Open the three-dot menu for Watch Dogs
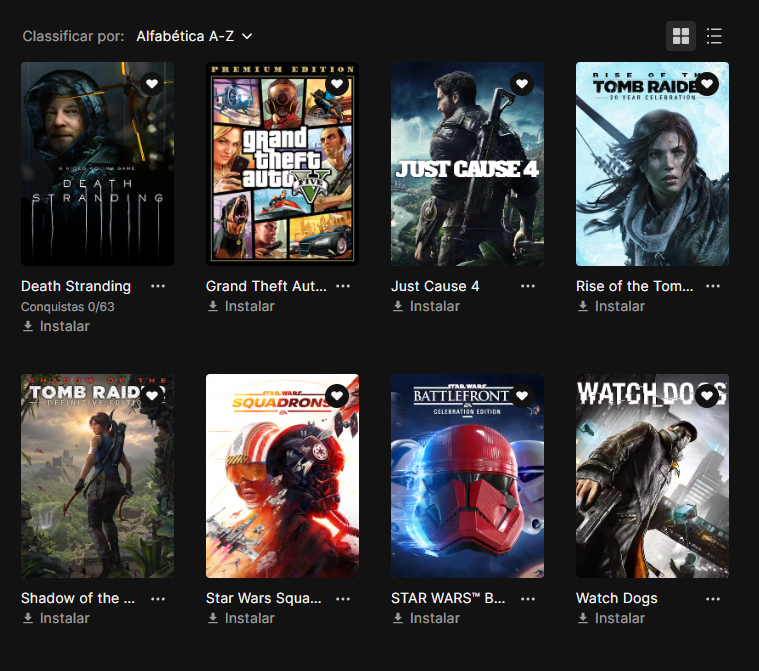The width and height of the screenshot is (759, 671). [713, 599]
